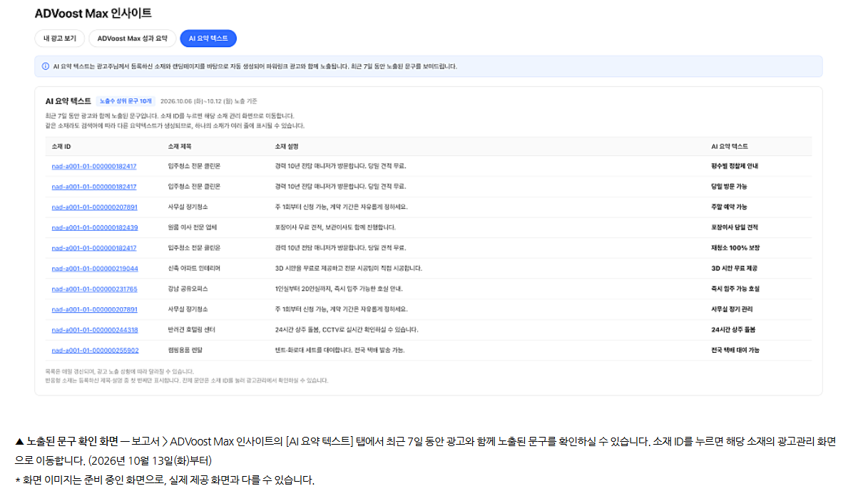Image resolution: width=868 pixels, height=496 pixels.
Task: Click the '캠핑용품 렌탈' title cell
Action: (x=185, y=351)
